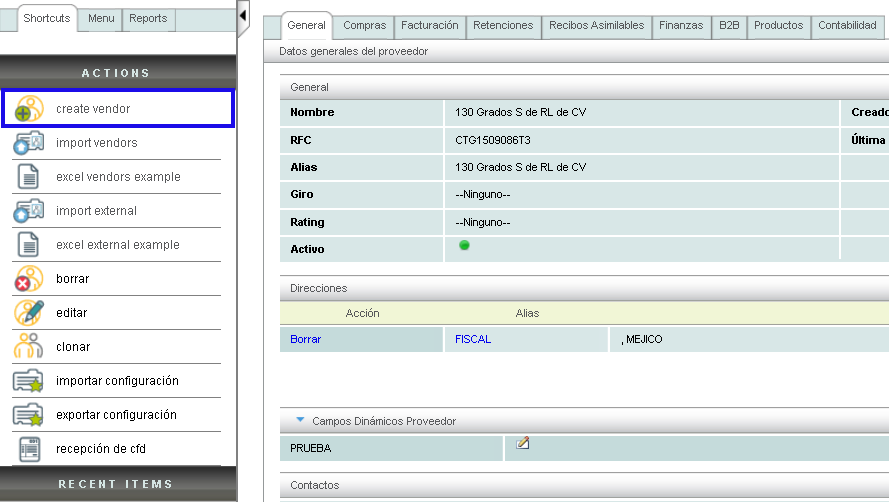Click the borrar delete vendor icon
The height and width of the screenshot is (502, 889).
pos(29,279)
